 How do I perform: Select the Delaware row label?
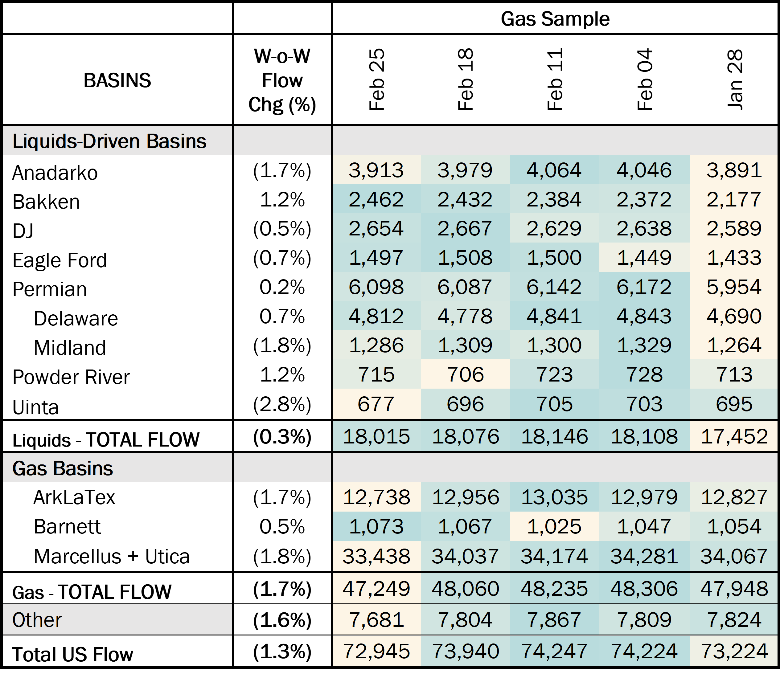pos(76,319)
